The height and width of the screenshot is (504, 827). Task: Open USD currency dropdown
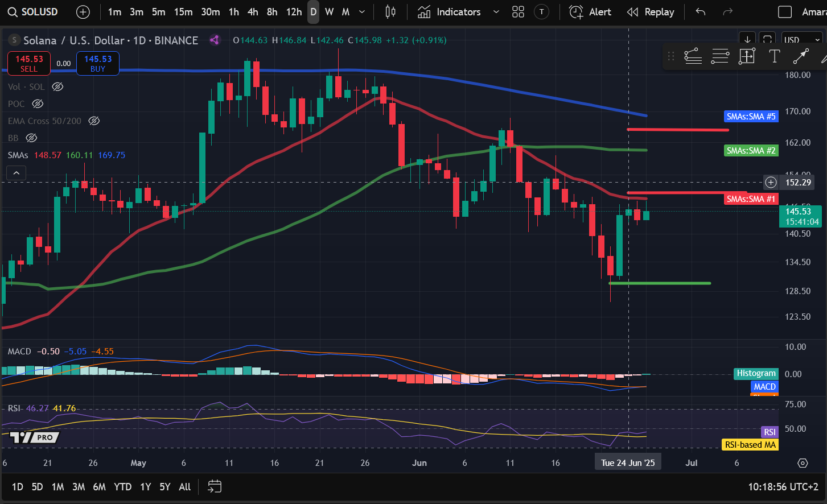[x=802, y=39]
